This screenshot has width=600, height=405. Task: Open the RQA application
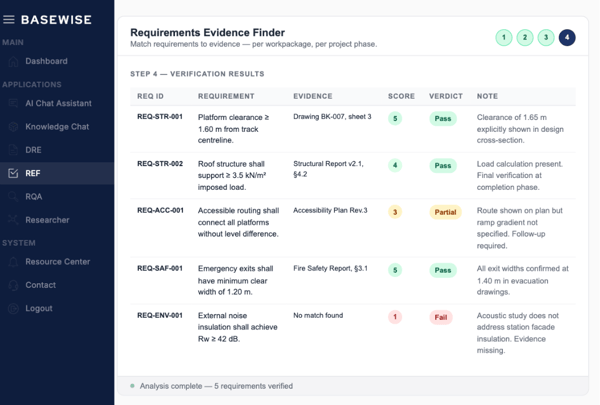tap(33, 197)
